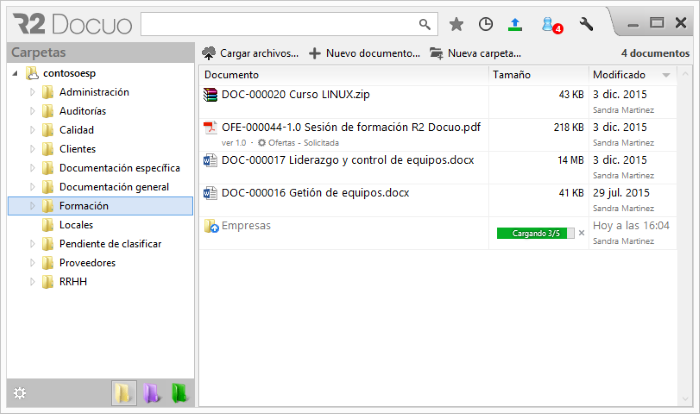Click Nueva carpeta button
Image resolution: width=700 pixels, height=414 pixels.
click(475, 54)
